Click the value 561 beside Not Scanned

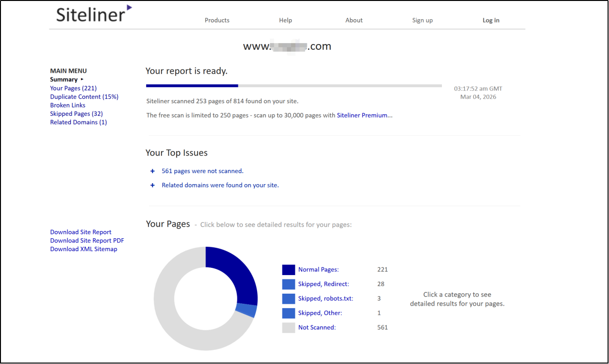point(383,328)
